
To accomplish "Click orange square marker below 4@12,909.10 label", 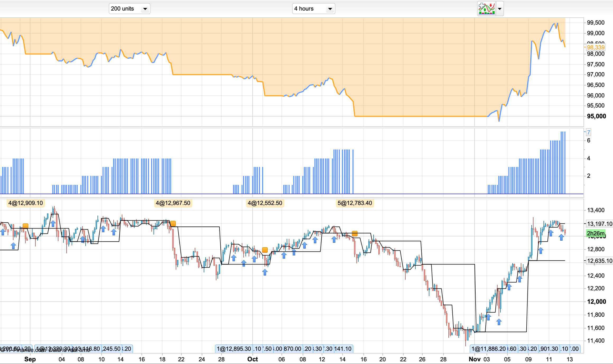I will coord(25,226).
